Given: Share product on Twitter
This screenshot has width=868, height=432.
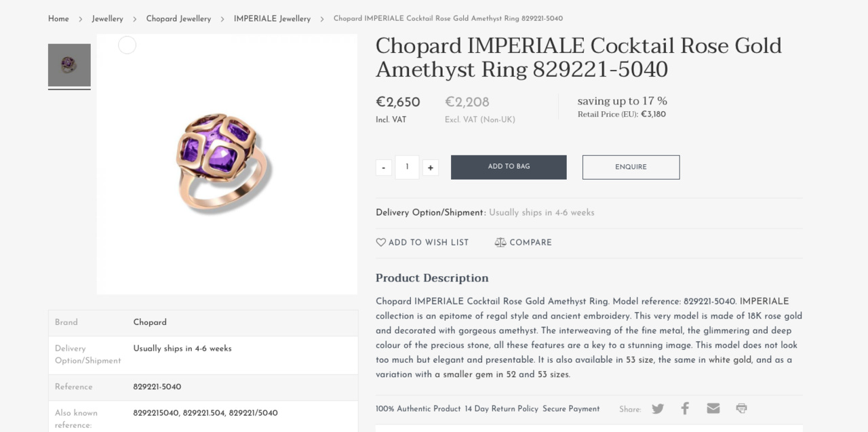Looking at the screenshot, I should [x=658, y=408].
